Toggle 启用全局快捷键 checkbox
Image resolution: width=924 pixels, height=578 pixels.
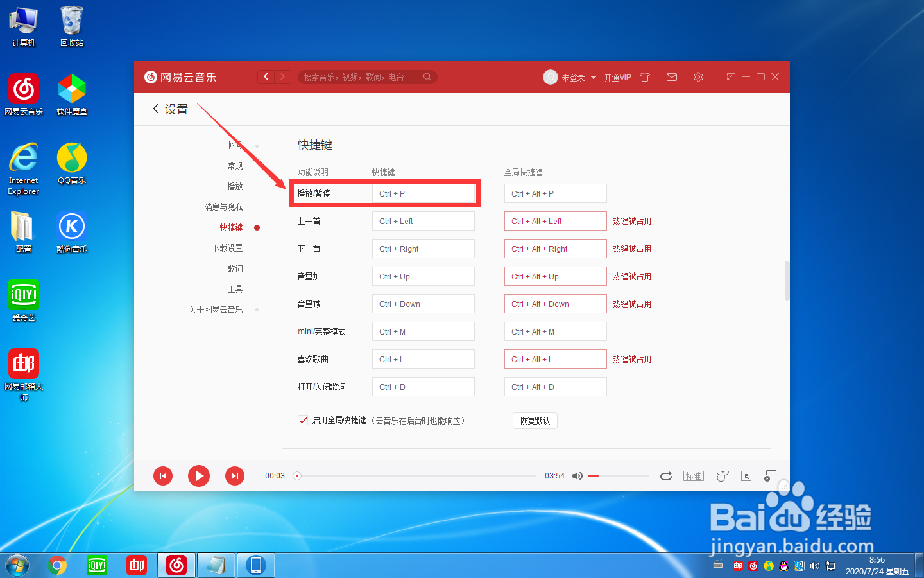coord(303,420)
